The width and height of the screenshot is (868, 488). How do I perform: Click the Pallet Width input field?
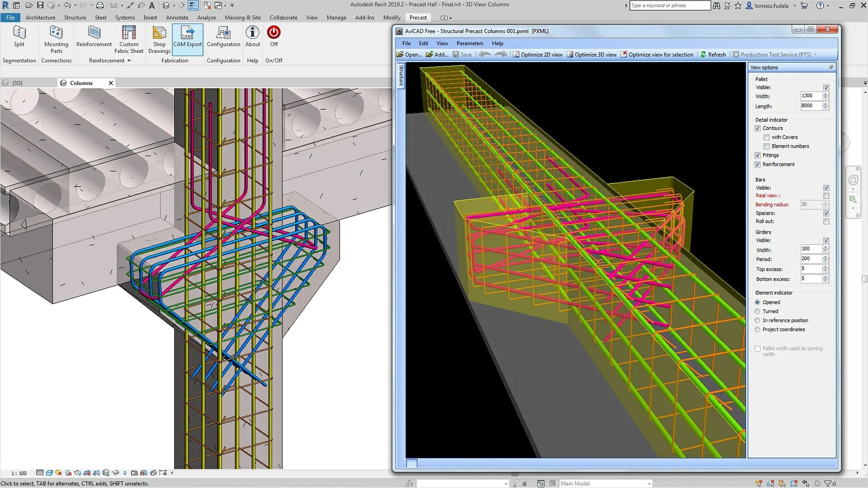(x=811, y=96)
